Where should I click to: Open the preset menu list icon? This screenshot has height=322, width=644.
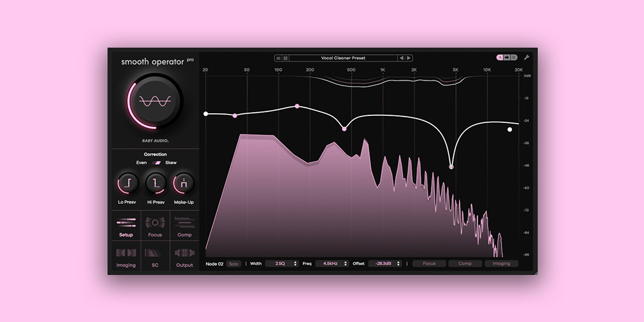[278, 59]
